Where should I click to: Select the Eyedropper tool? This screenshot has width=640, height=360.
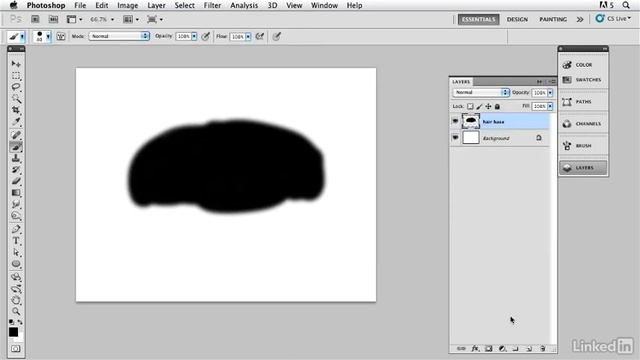[x=16, y=121]
